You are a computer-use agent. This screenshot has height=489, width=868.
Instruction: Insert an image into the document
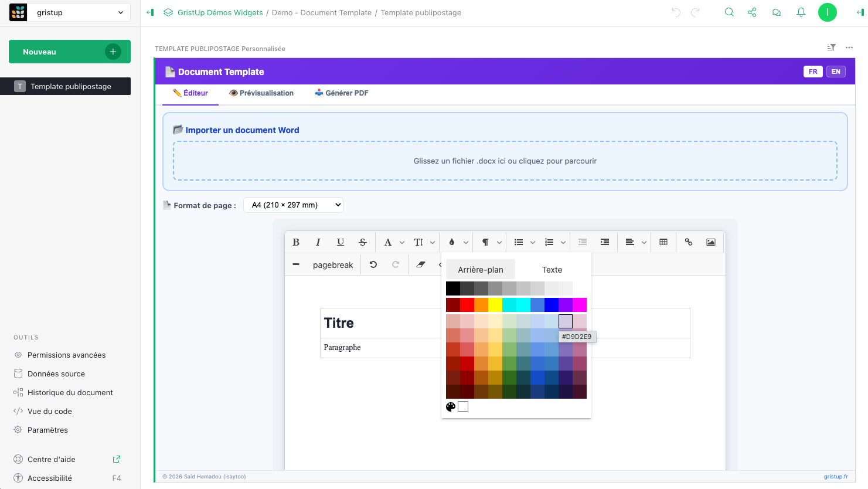point(711,242)
